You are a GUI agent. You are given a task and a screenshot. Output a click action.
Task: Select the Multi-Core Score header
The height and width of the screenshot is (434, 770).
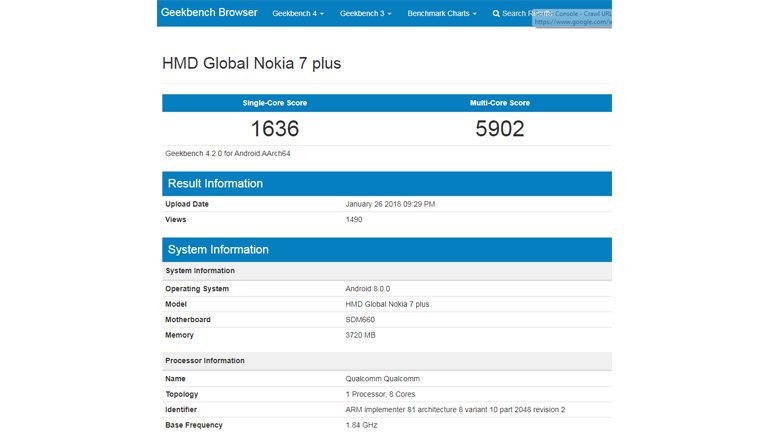(x=499, y=103)
